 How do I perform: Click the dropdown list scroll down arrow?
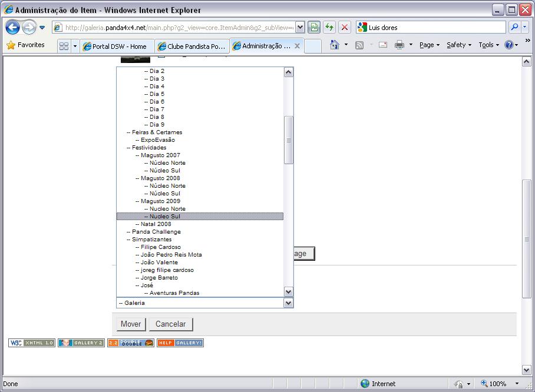click(x=288, y=292)
